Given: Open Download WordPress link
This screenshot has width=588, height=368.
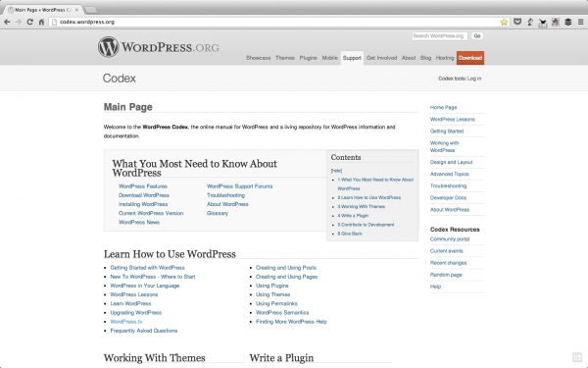Looking at the screenshot, I should click(144, 195).
